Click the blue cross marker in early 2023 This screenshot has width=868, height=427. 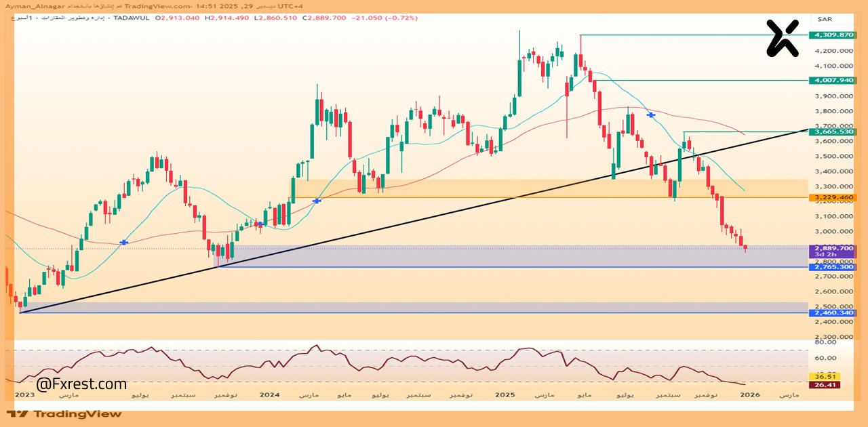point(123,242)
